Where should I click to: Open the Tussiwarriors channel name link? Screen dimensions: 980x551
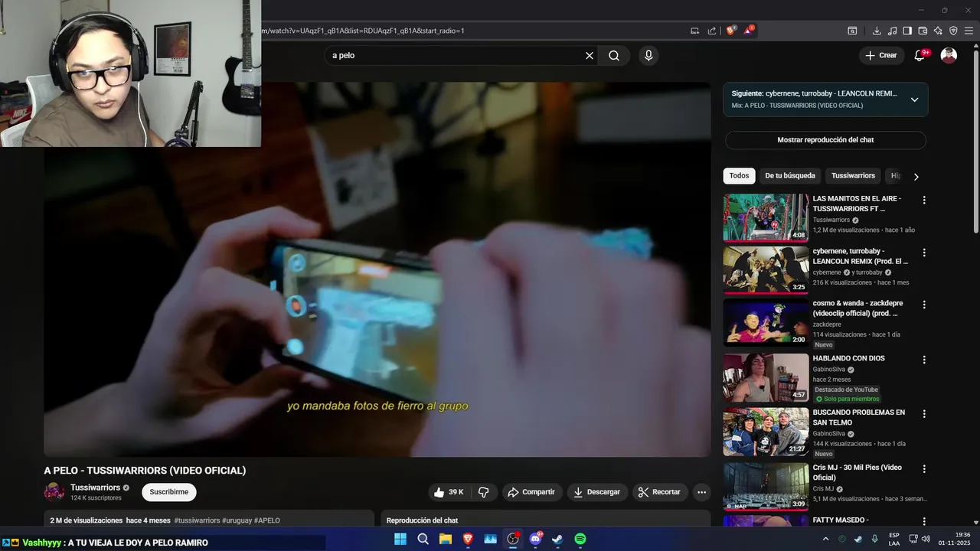(x=95, y=487)
